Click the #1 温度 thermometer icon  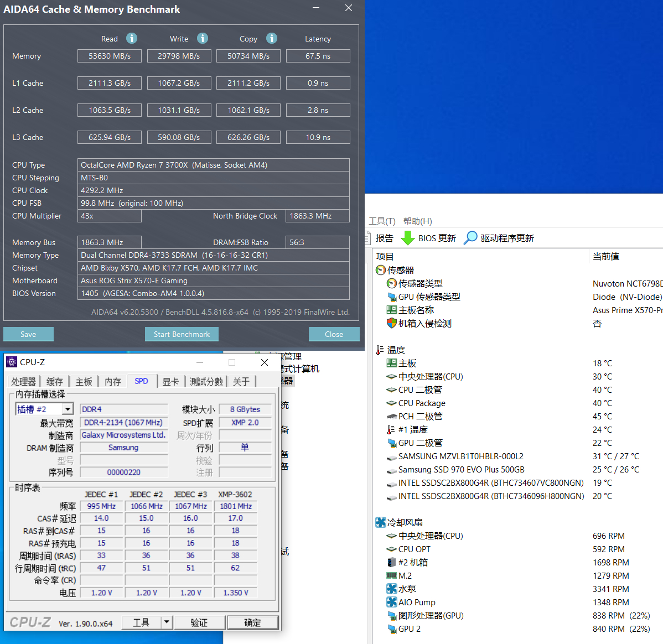click(x=391, y=430)
